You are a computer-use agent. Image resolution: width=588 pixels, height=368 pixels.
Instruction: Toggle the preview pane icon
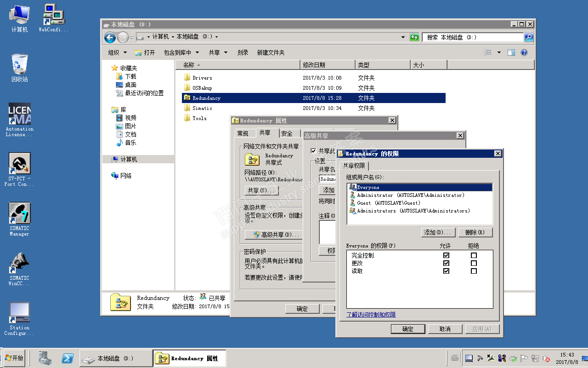coord(511,52)
